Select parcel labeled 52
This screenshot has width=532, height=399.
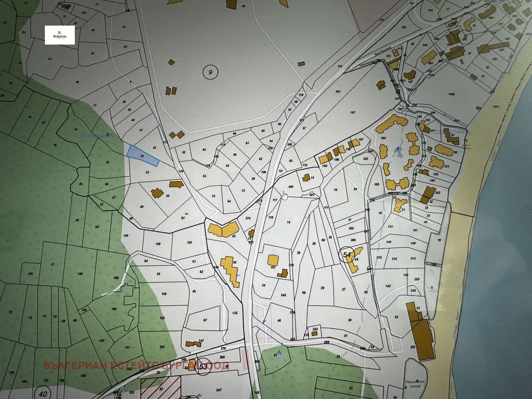pos(147,172)
